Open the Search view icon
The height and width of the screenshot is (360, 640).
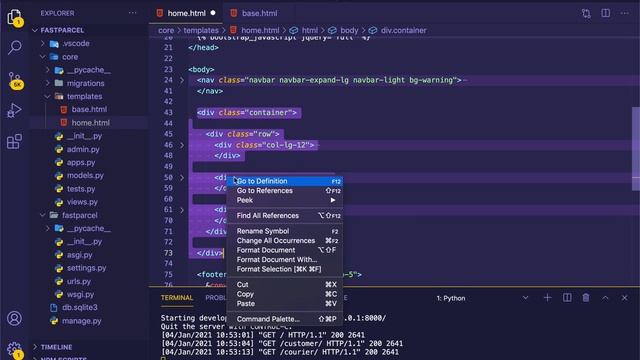(14, 47)
